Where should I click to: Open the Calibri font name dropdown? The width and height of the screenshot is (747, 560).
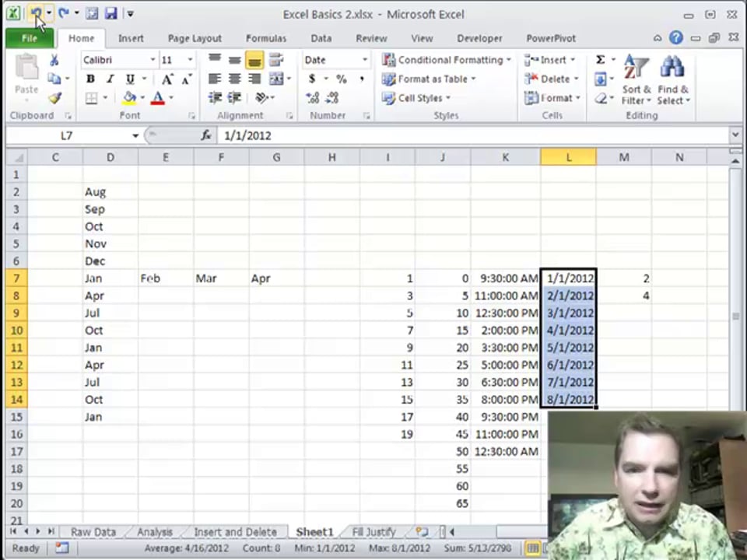pos(153,60)
